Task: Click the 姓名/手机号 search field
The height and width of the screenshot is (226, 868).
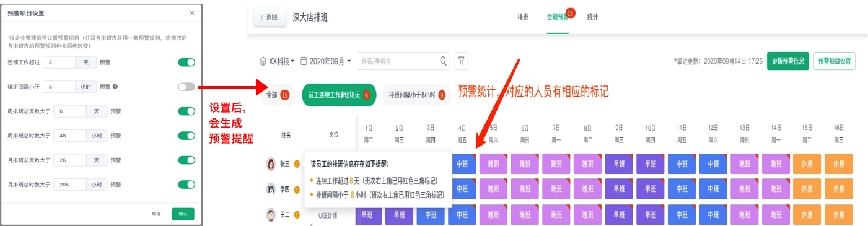Action: pyautogui.click(x=397, y=61)
